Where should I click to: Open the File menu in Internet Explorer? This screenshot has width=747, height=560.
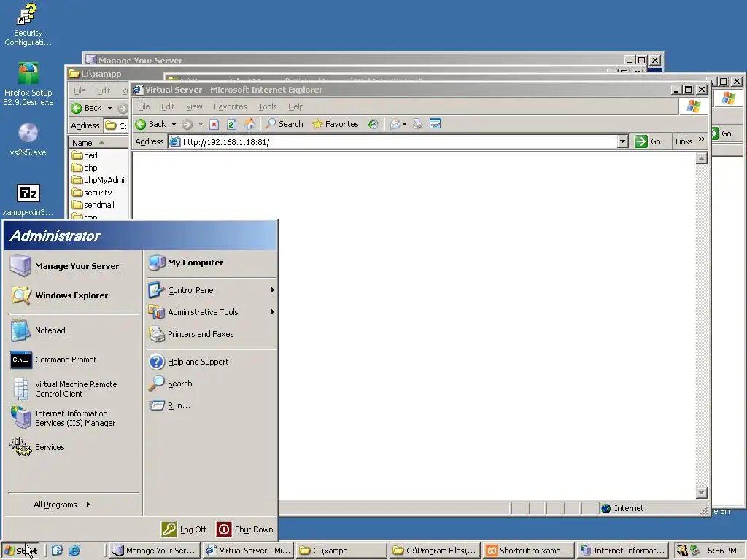click(x=144, y=106)
